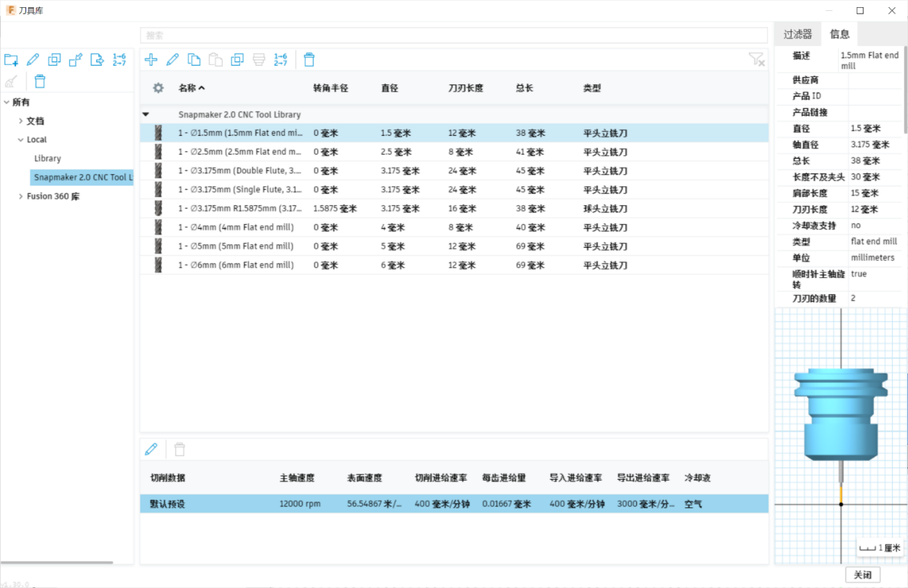The width and height of the screenshot is (908, 588).
Task: Open the column settings gear
Action: click(158, 88)
